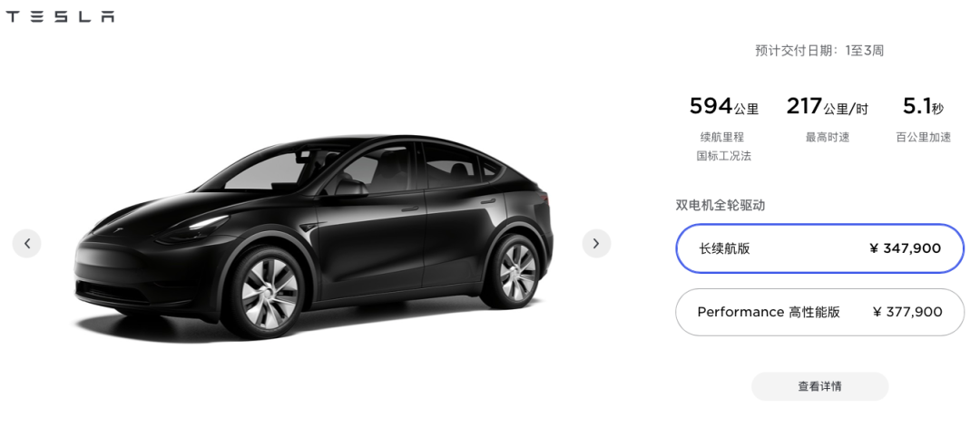Click the 百公里加速 label
The width and height of the screenshot is (980, 427).
click(x=923, y=137)
